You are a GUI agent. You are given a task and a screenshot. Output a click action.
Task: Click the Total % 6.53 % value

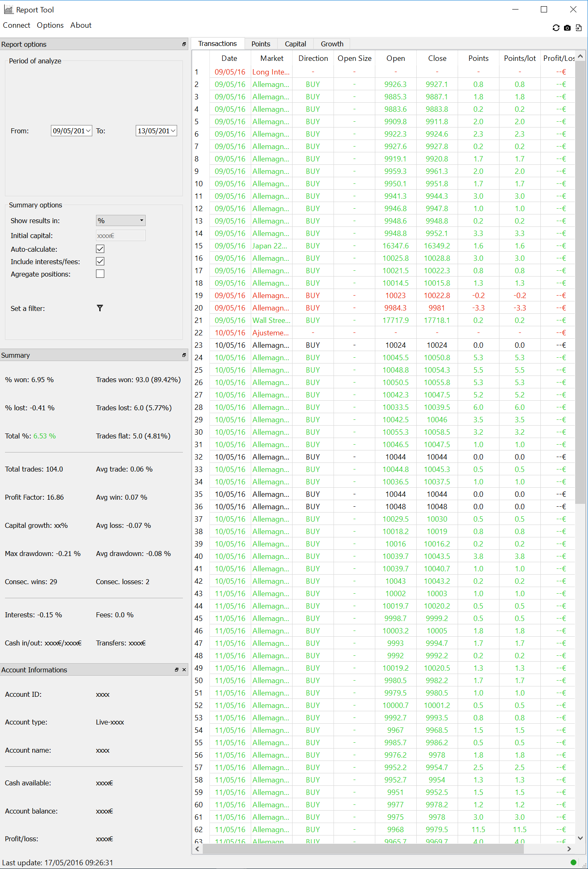point(44,436)
